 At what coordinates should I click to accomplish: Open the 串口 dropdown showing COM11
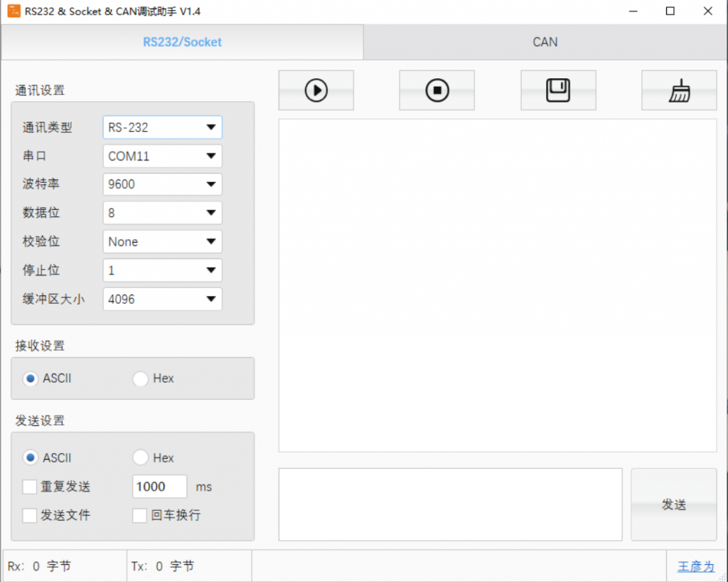tap(163, 156)
